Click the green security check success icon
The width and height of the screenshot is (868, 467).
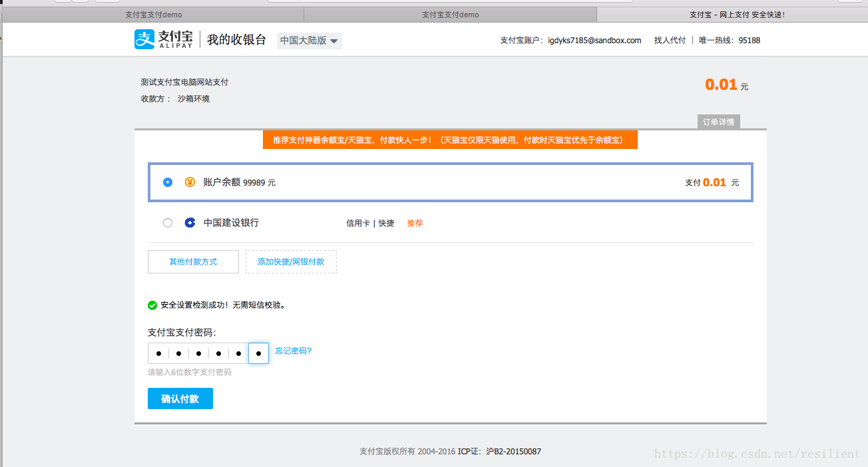pyautogui.click(x=152, y=305)
